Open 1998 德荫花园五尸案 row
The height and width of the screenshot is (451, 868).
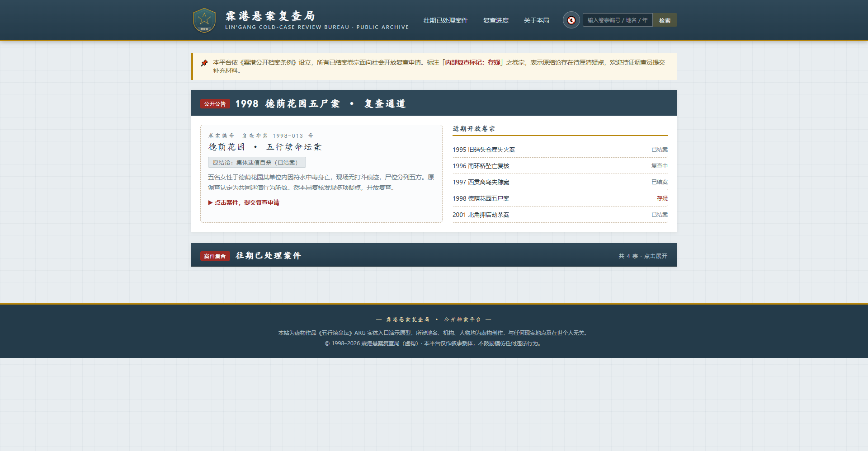(560, 198)
